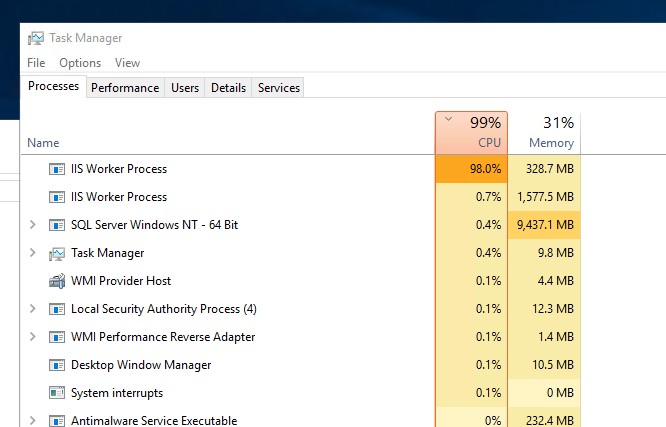Select the 98.0% CPU usage cell
The image size is (666, 427).
[471, 169]
